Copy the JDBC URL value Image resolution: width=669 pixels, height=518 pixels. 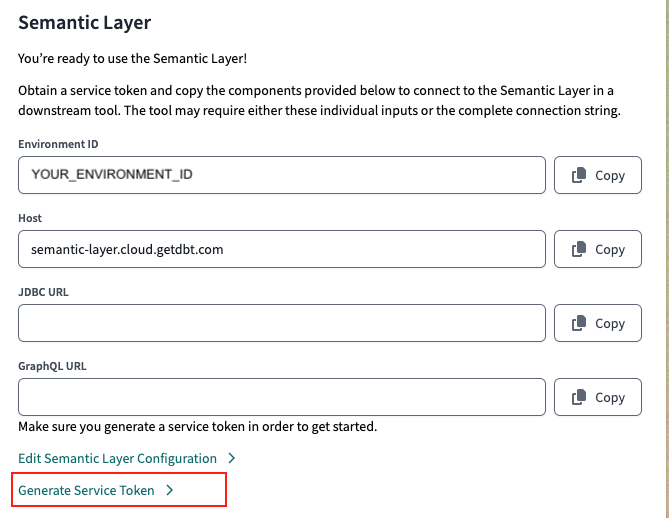pyautogui.click(x=598, y=323)
